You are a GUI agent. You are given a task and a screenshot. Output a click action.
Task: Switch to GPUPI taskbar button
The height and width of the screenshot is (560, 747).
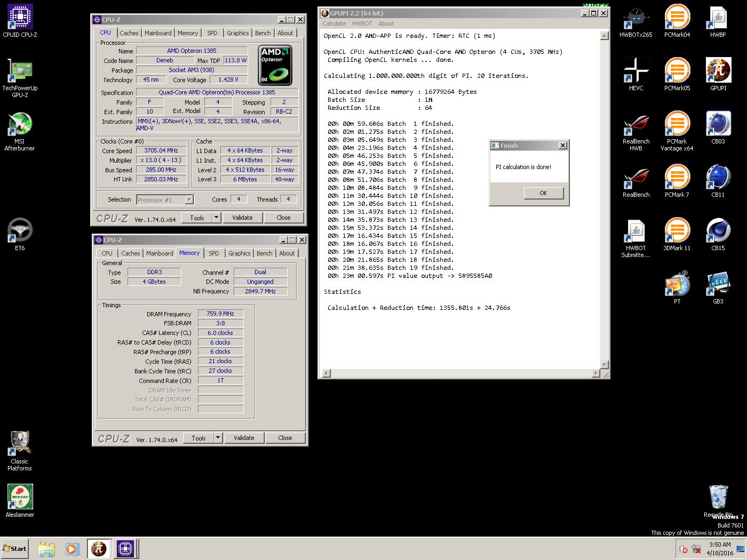(x=99, y=549)
